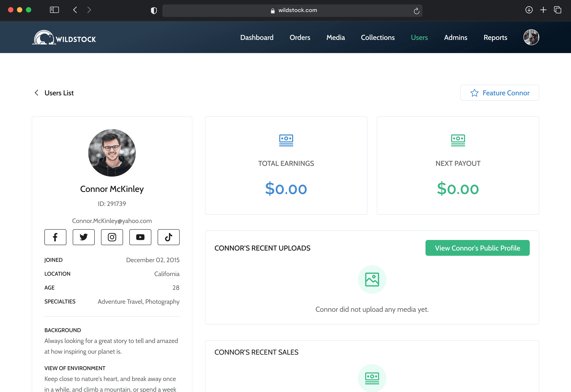The width and height of the screenshot is (571, 392).
Task: Open Connor's TikTok profile icon
Action: 168,237
